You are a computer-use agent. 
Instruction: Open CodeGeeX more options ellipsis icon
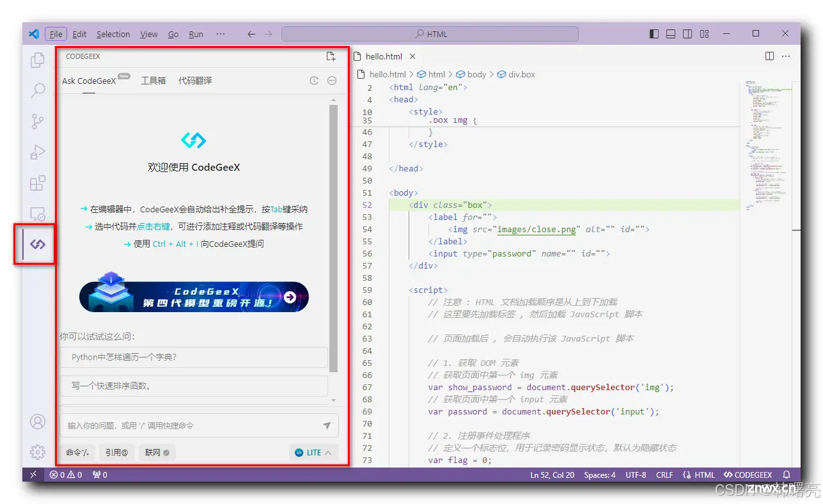[332, 81]
